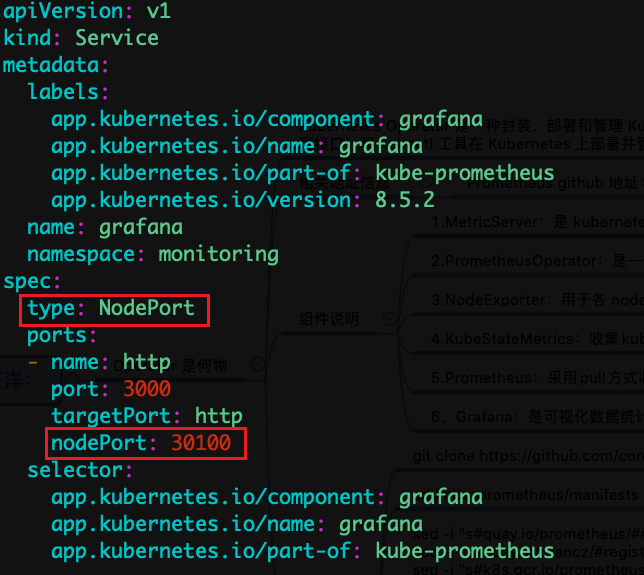Select the '5.Prometheus: 采用 pull 方式' mind-map node
Screen dimensions: 644x575
pos(537,378)
